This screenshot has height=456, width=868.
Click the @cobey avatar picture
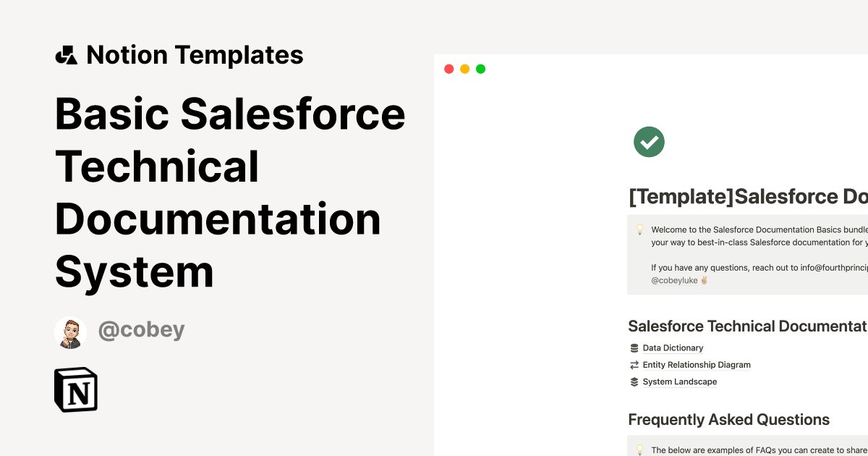click(x=70, y=332)
